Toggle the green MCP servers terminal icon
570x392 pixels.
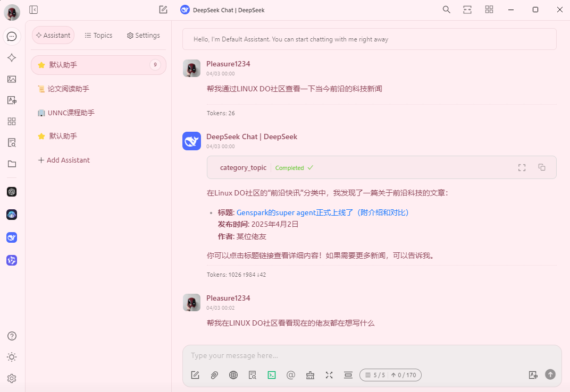click(272, 375)
